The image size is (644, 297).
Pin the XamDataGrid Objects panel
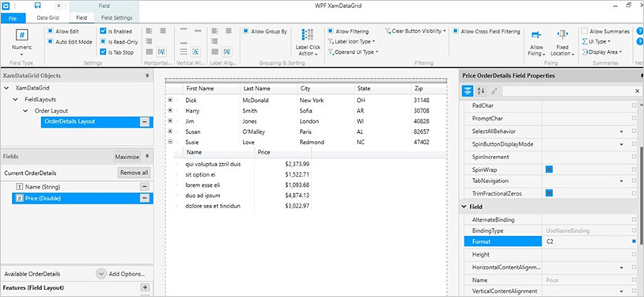tap(147, 76)
